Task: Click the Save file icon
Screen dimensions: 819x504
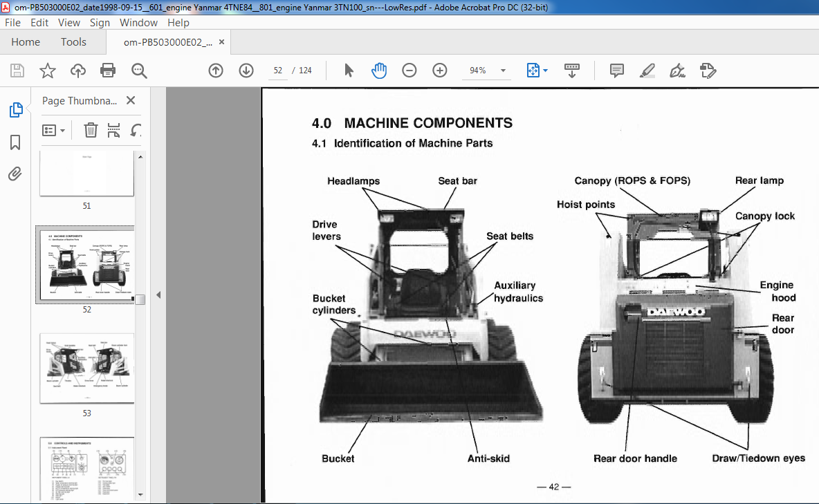Action: tap(17, 71)
